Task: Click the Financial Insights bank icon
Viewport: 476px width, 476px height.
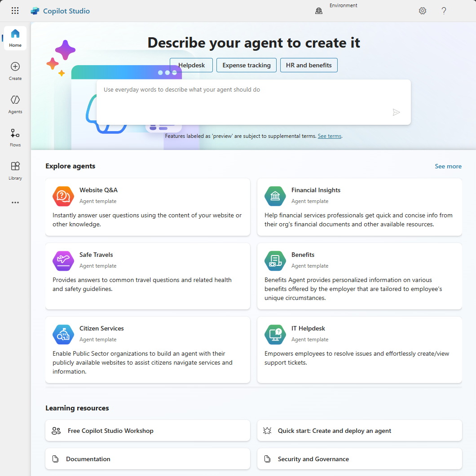Action: point(275,196)
